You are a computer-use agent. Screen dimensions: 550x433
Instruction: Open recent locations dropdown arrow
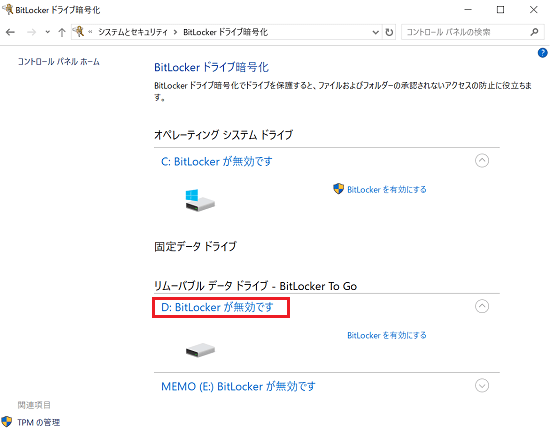pyautogui.click(x=47, y=32)
